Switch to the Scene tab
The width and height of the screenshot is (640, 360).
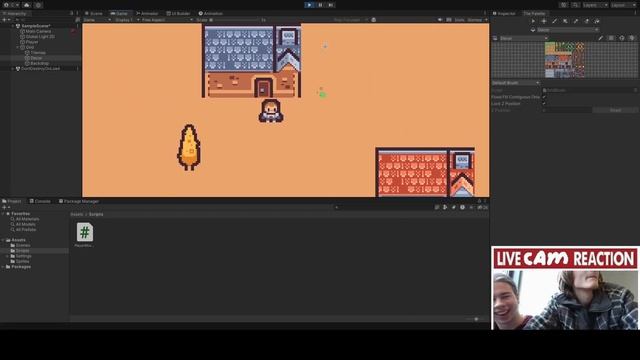(x=94, y=13)
